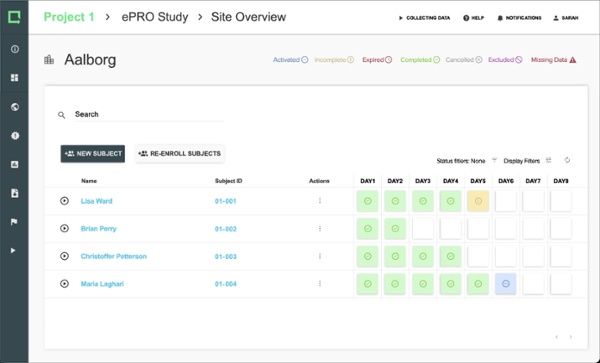The width and height of the screenshot is (600, 363).
Task: Click Christoffer Petterson's completed Day1 cell
Action: (x=367, y=256)
